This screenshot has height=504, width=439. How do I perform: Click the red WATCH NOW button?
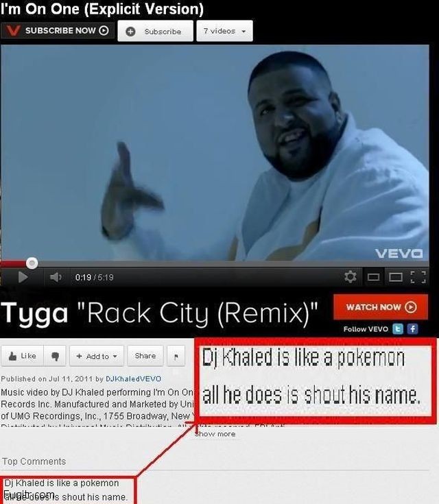381,307
